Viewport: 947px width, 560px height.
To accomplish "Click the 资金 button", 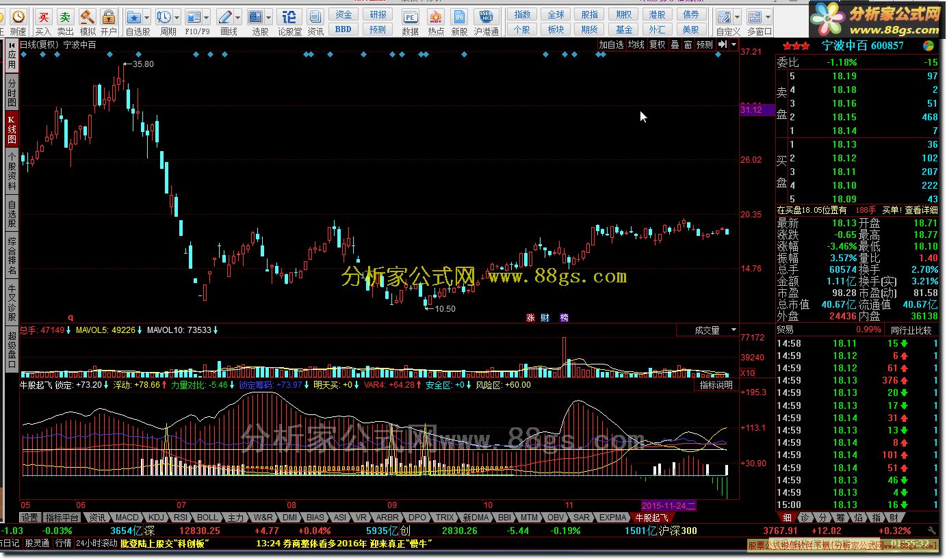I will tap(343, 14).
